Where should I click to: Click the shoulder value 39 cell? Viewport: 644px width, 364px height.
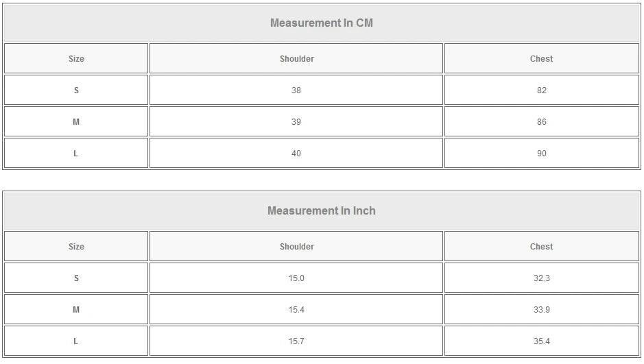[296, 122]
